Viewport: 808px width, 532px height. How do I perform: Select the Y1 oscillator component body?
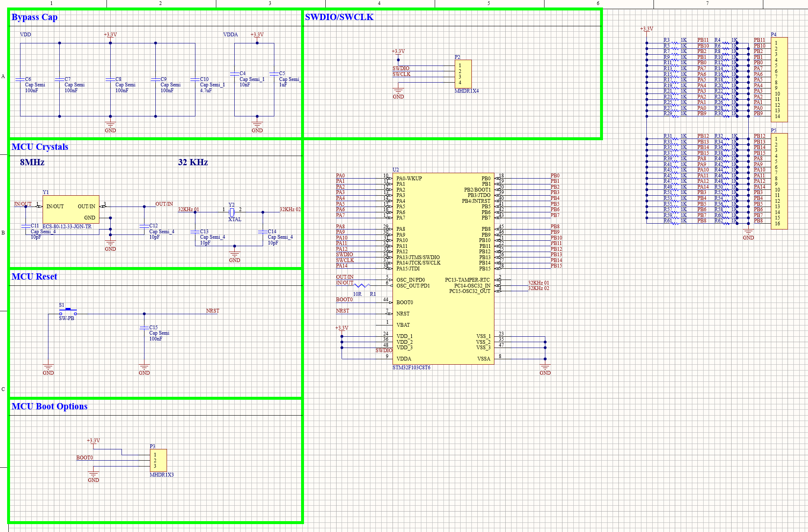(71, 209)
